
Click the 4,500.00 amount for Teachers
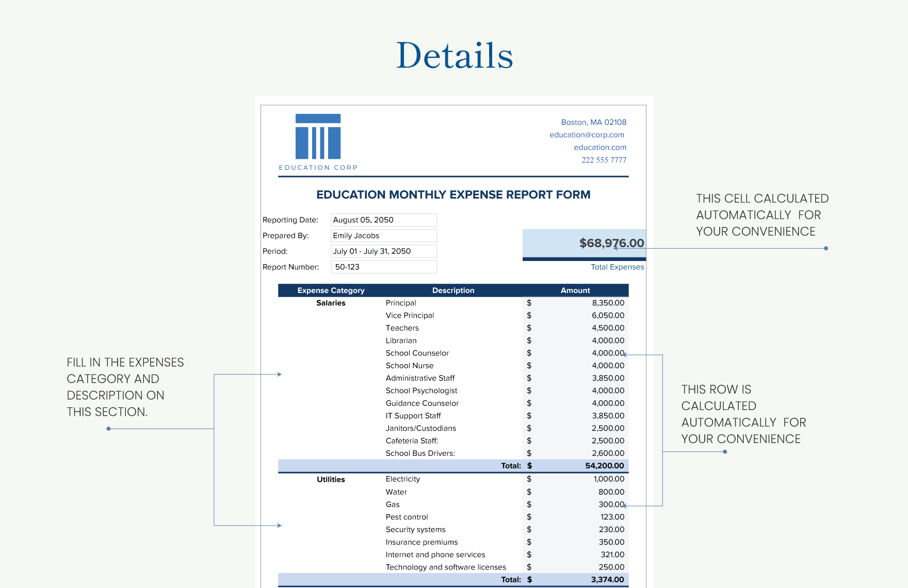(x=608, y=328)
